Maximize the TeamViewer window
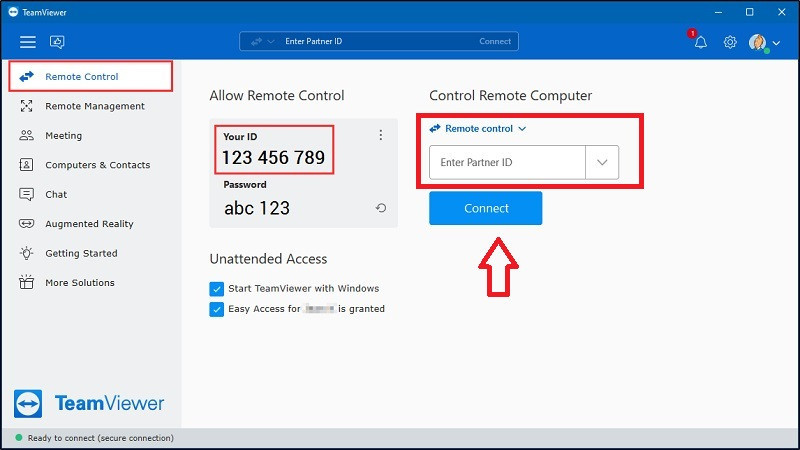Screen dimensions: 800x450 point(749,12)
